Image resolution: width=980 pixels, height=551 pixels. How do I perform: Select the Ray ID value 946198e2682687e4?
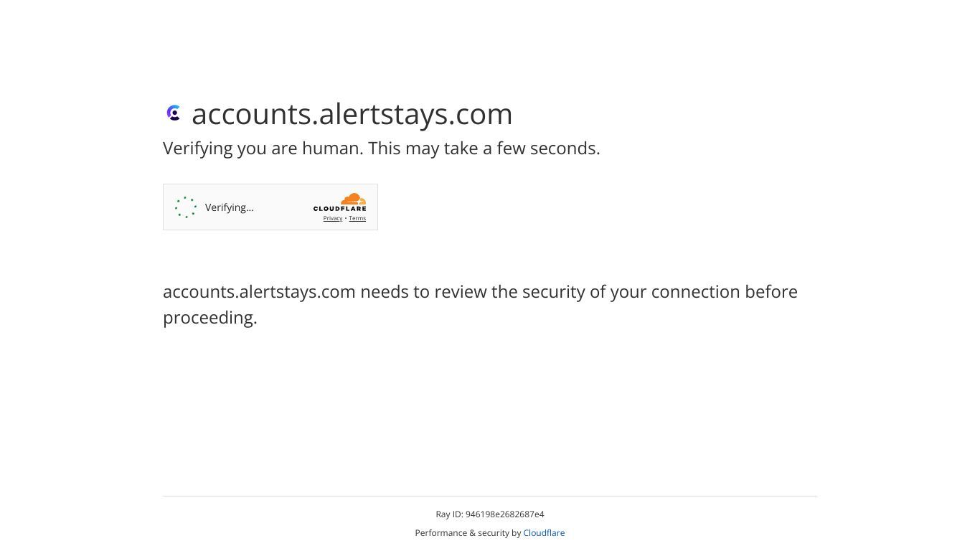(x=505, y=514)
